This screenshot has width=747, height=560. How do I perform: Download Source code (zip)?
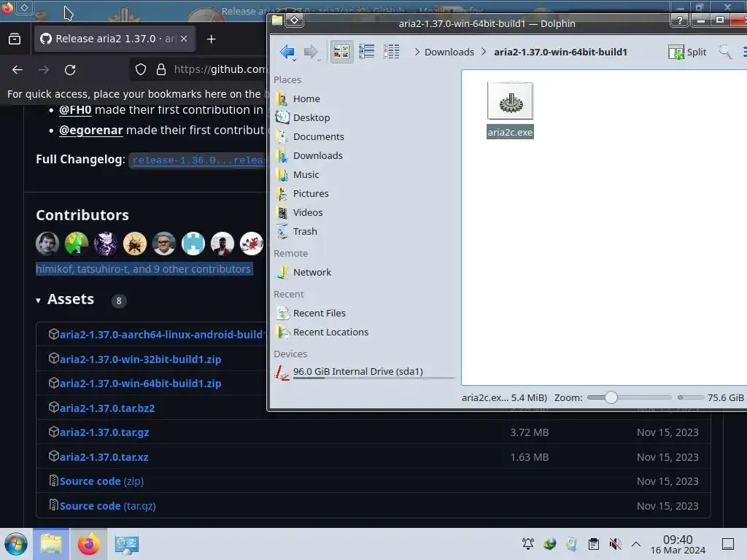click(101, 481)
